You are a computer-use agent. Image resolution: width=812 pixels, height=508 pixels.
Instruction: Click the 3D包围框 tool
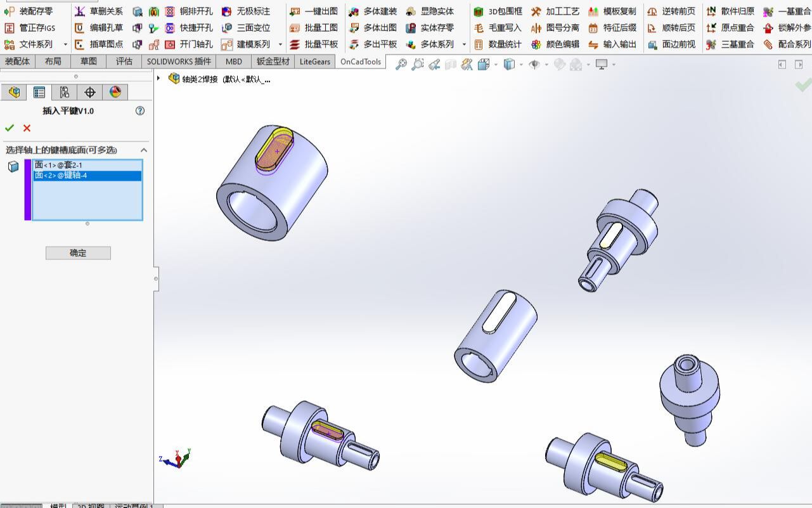click(498, 11)
